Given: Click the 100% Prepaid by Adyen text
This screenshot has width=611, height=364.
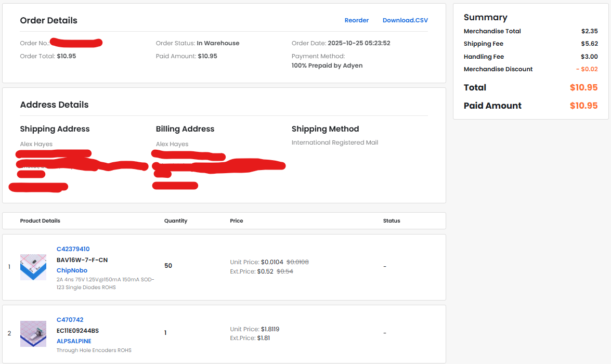Looking at the screenshot, I should tap(327, 66).
